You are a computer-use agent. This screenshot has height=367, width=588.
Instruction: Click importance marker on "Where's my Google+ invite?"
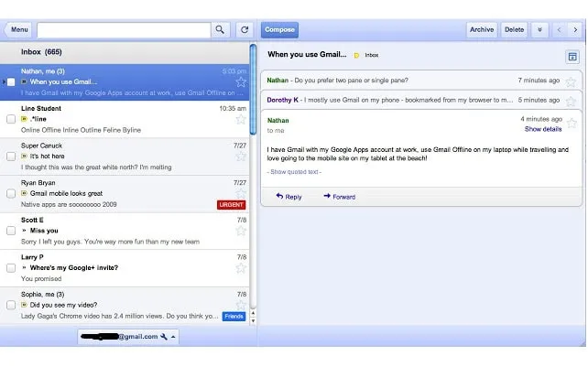click(x=24, y=267)
